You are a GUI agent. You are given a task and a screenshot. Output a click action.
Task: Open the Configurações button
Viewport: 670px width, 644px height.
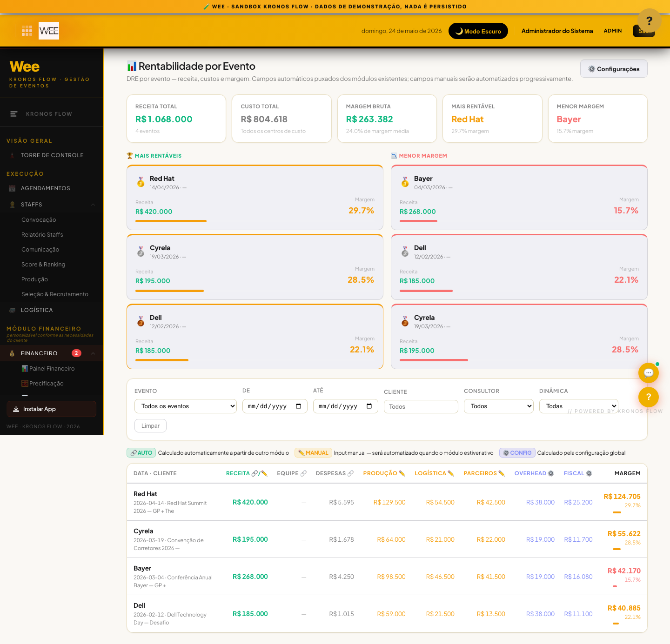coord(614,69)
